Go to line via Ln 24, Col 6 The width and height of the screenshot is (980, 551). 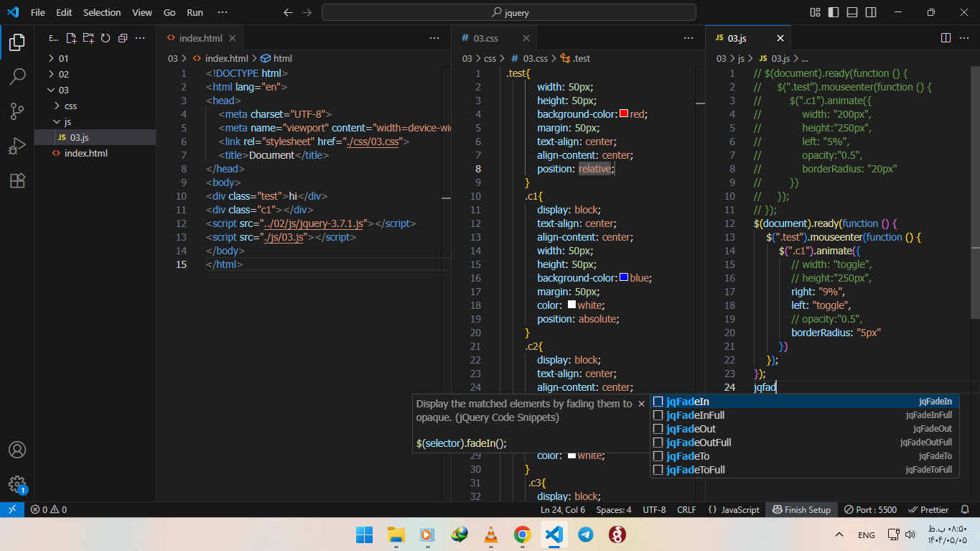coord(563,509)
